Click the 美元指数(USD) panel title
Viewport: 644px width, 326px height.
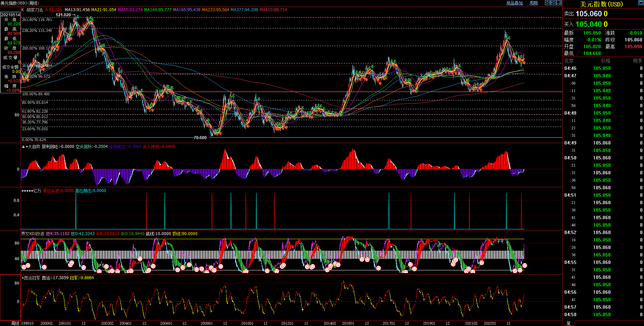pyautogui.click(x=601, y=4)
